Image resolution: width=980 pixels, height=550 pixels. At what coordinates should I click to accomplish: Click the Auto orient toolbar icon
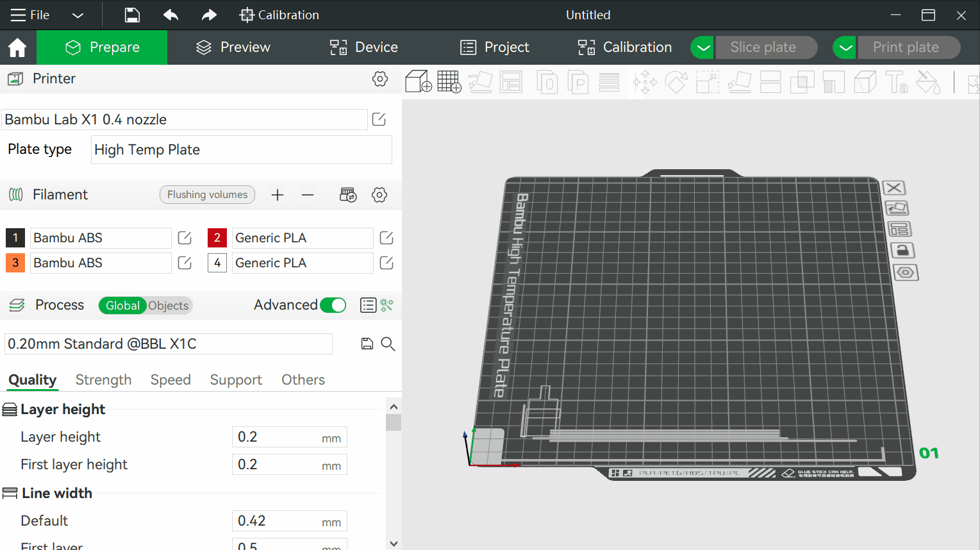point(480,82)
